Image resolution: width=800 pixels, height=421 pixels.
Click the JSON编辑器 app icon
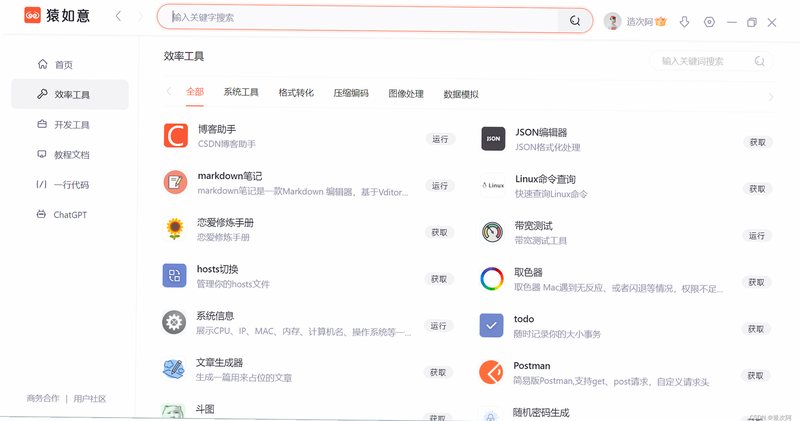pos(493,139)
